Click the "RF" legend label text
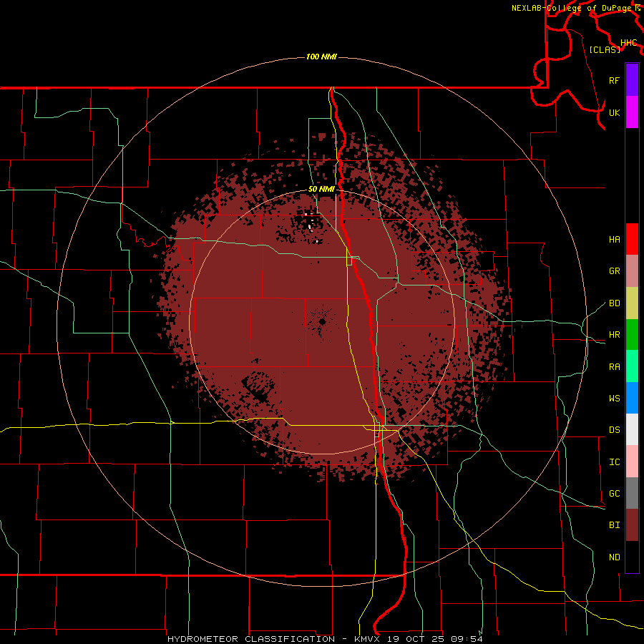644x644 pixels. coord(614,80)
